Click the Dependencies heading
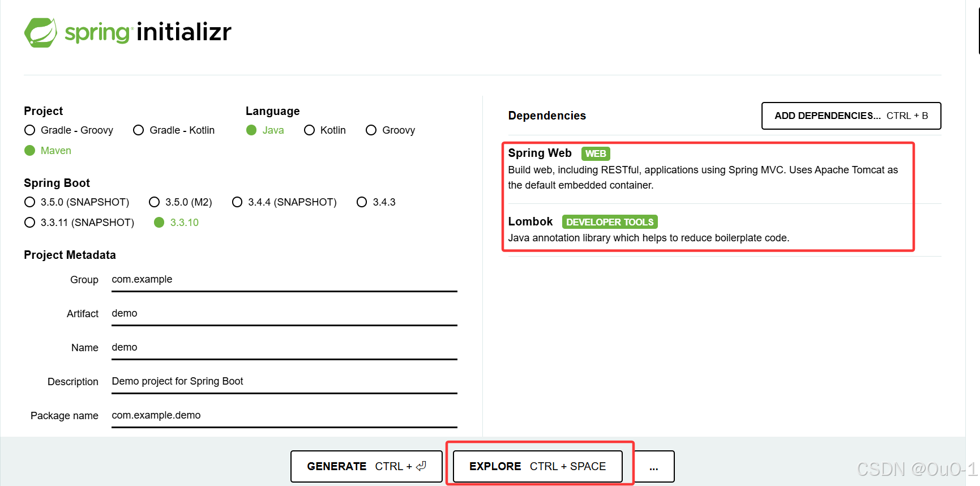Screen dimensions: 980x486 tap(547, 116)
